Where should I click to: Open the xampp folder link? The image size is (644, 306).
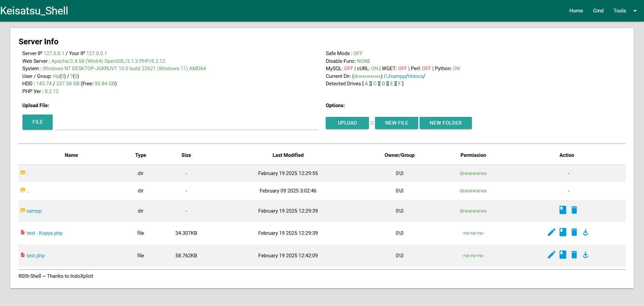tap(34, 211)
